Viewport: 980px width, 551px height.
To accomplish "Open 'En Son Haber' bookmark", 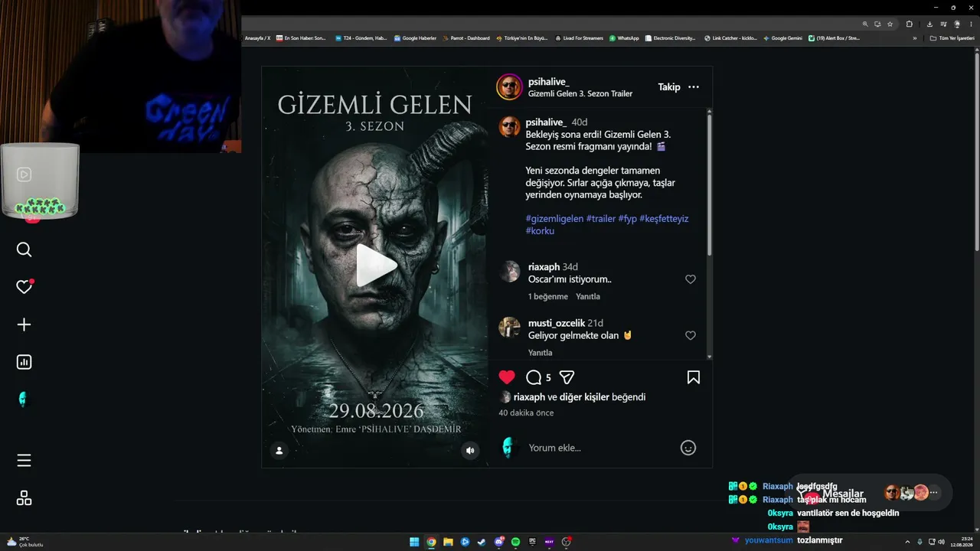I will click(301, 38).
